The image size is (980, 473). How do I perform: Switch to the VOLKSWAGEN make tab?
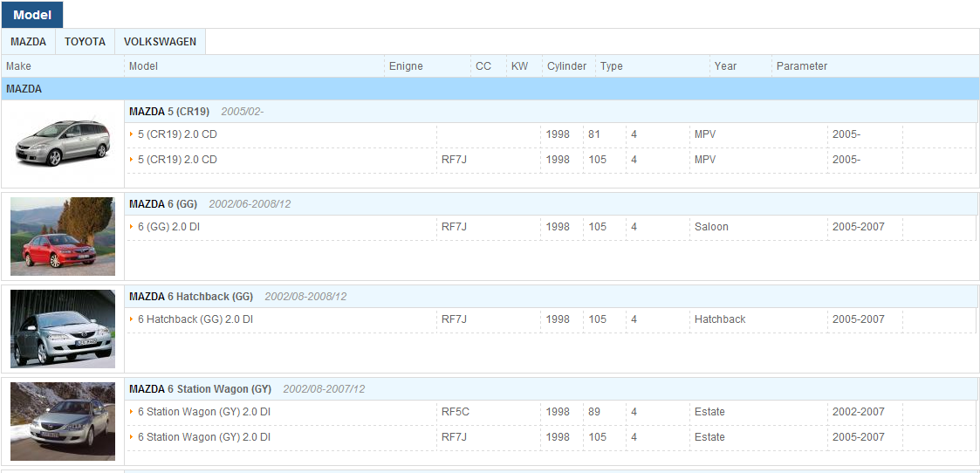point(160,42)
